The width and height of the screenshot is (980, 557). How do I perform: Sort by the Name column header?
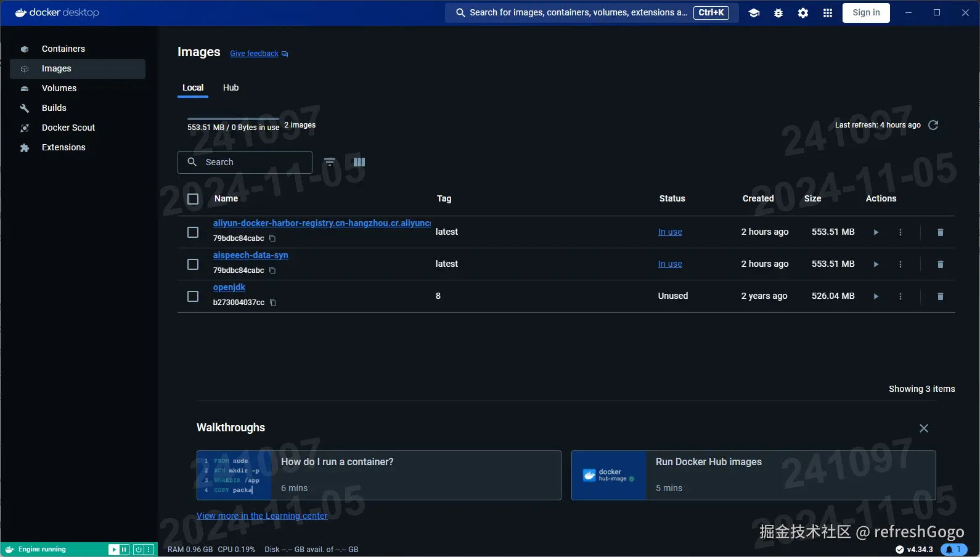coord(226,198)
